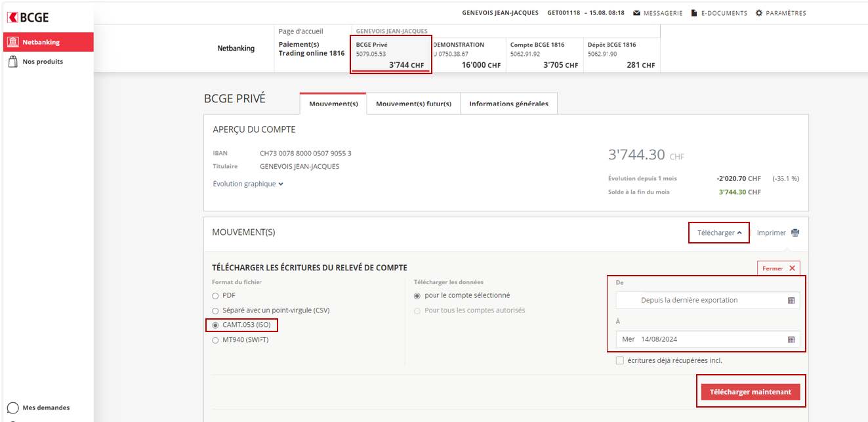Viewport: 868px width, 422px height.
Task: Open Mes demandes circle icon
Action: coord(12,408)
